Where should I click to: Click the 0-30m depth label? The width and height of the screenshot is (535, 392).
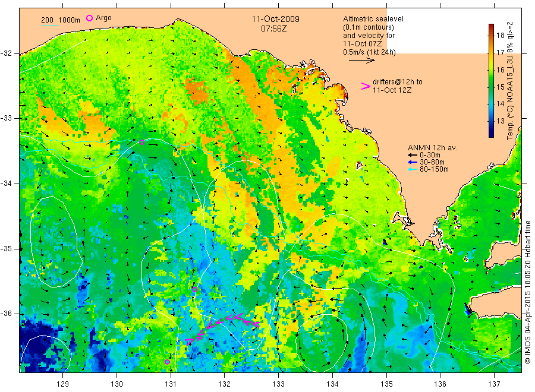tap(430, 155)
